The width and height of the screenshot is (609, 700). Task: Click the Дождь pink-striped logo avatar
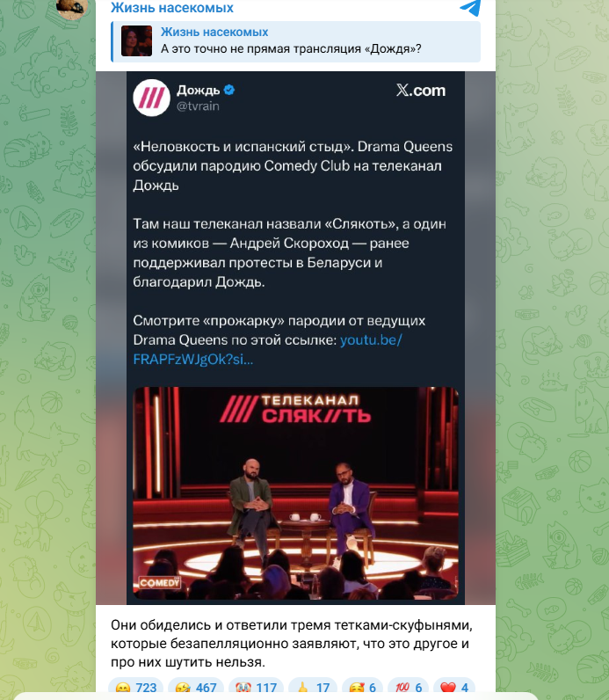point(151,98)
